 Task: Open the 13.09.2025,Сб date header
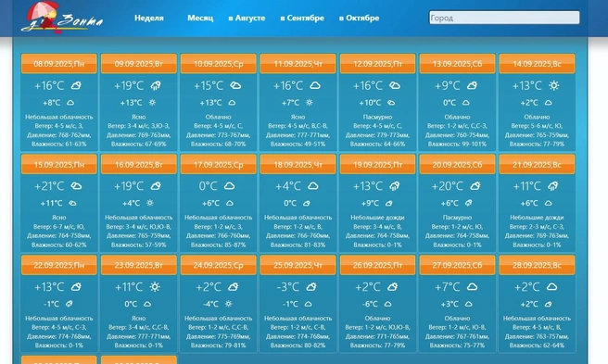point(457,64)
